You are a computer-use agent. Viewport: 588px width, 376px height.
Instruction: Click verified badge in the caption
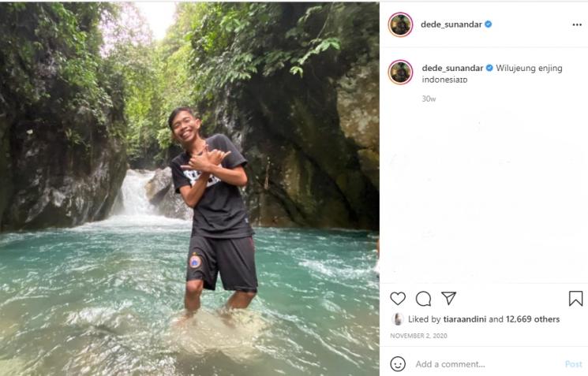click(x=489, y=69)
